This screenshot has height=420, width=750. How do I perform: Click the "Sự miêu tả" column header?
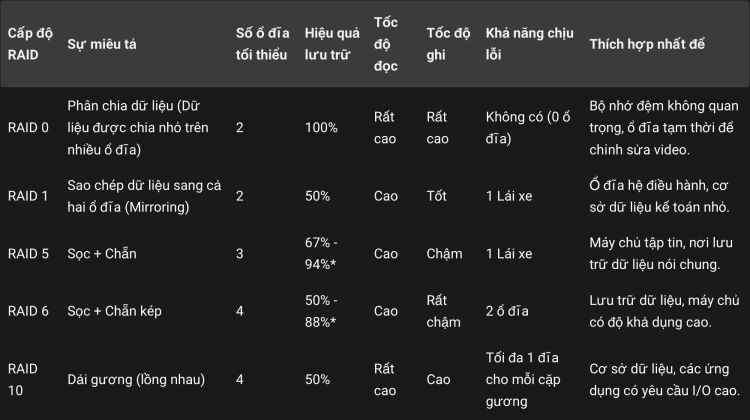click(103, 44)
